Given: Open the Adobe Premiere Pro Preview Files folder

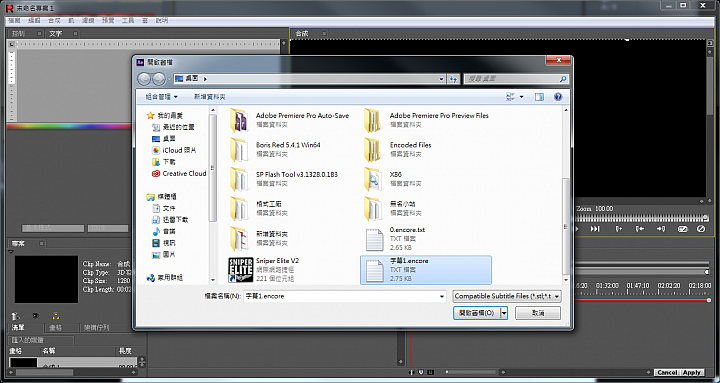Looking at the screenshot, I should (427, 120).
